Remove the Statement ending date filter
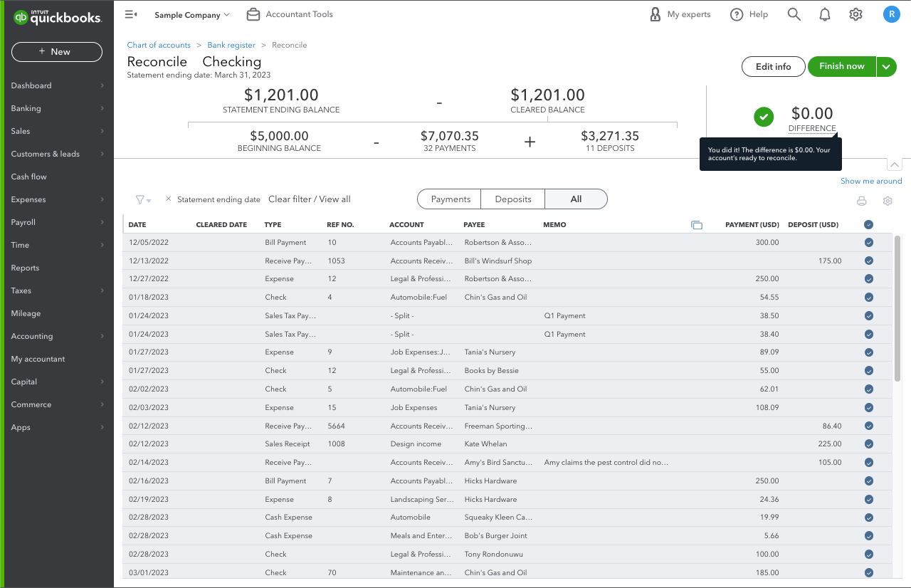Viewport: 911px width, 588px height. pyautogui.click(x=169, y=199)
